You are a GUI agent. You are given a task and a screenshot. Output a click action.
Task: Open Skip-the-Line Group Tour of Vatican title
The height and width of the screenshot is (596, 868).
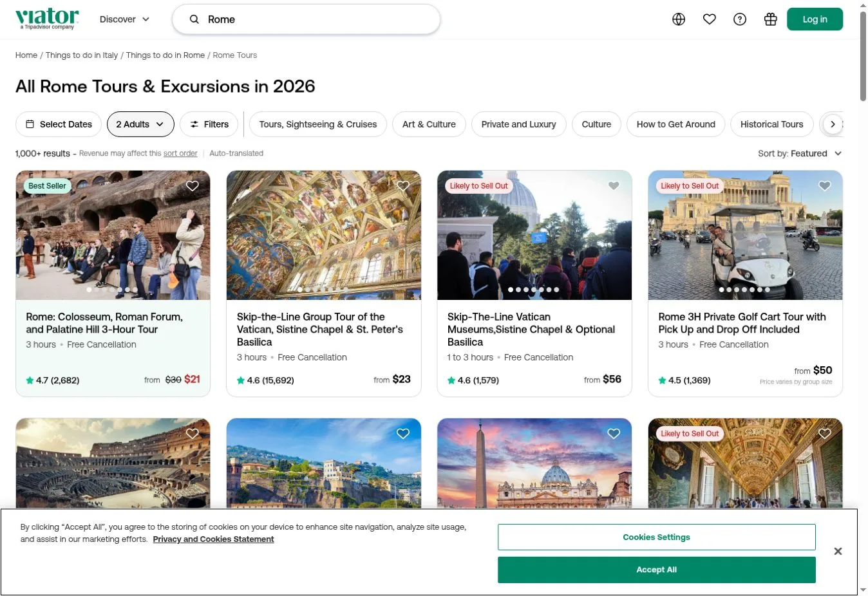(x=320, y=330)
